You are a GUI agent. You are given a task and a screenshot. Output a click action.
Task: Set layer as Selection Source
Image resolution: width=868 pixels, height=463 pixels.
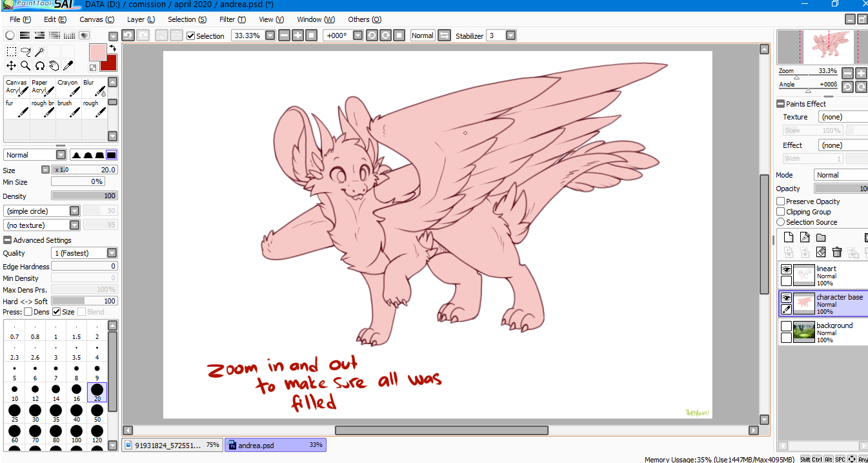780,222
